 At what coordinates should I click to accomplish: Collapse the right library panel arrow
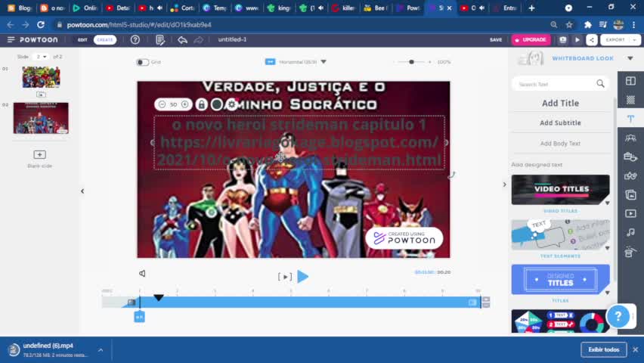point(504,185)
